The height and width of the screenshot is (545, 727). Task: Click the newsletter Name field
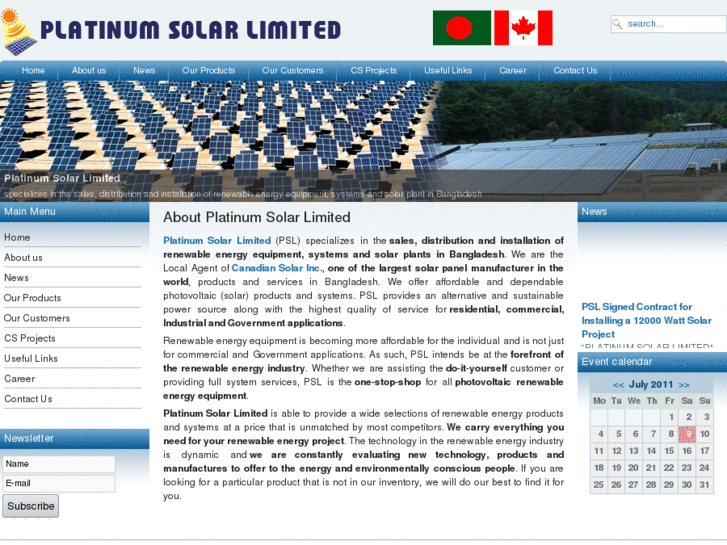[x=59, y=464]
